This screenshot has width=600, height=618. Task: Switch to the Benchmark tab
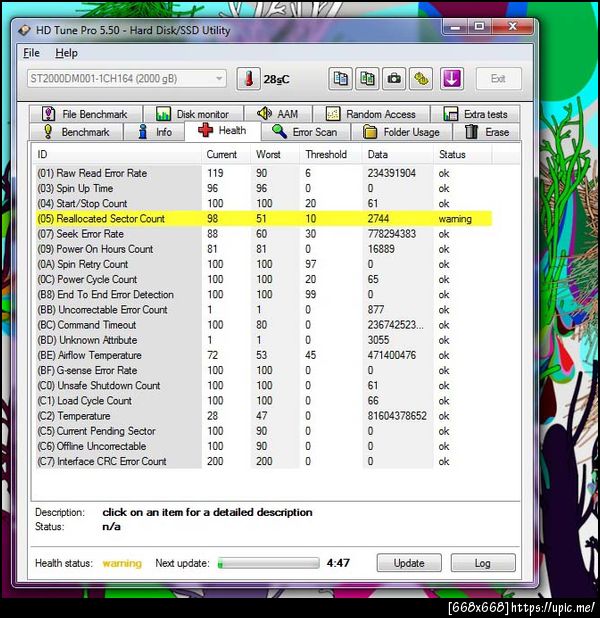pos(76,132)
